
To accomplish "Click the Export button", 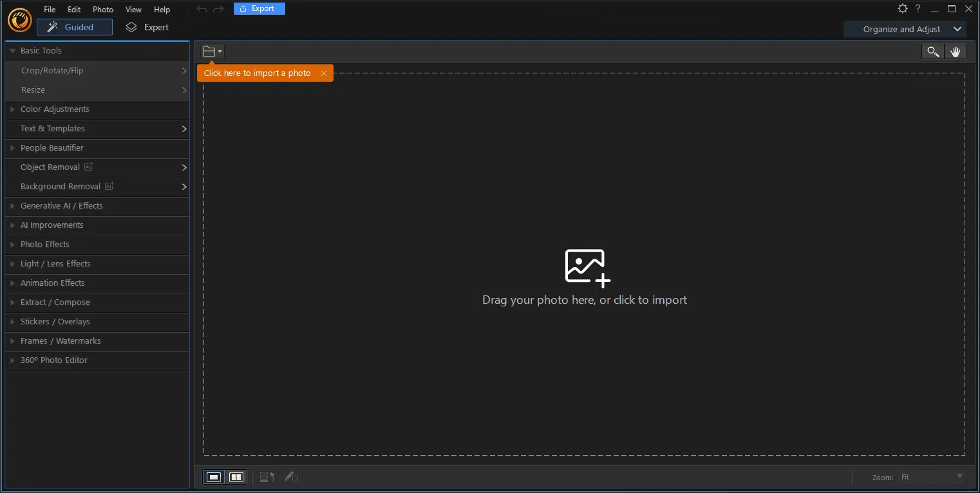I will [x=259, y=8].
